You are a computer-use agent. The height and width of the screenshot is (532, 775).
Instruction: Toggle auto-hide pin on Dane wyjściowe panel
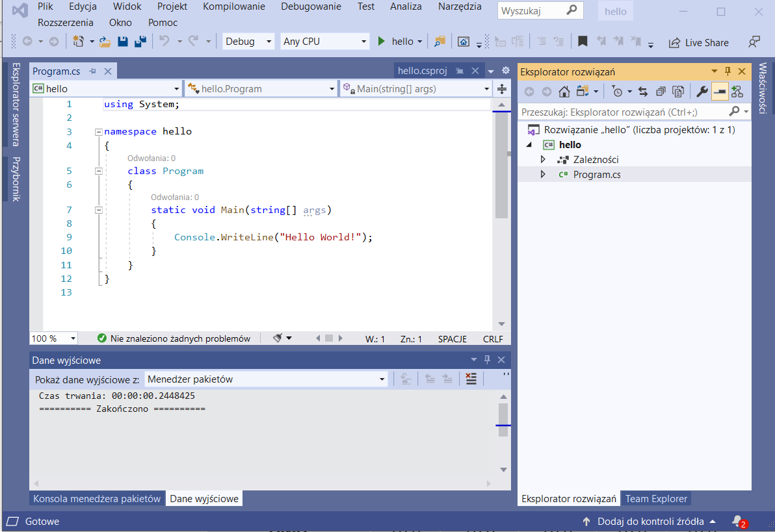tap(487, 360)
